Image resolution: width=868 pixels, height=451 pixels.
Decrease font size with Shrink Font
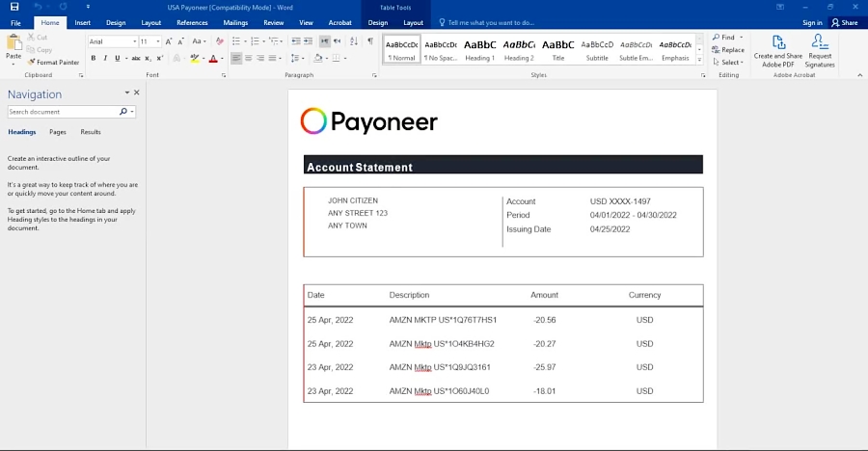180,41
